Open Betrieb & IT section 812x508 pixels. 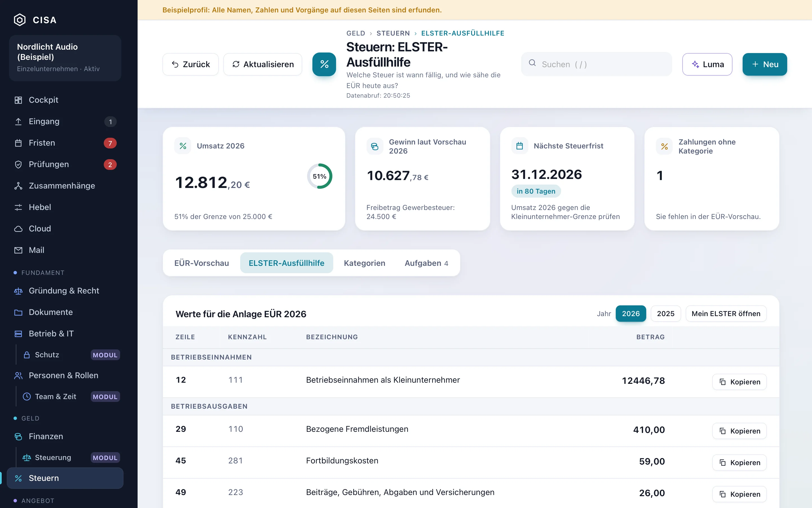click(x=65, y=334)
